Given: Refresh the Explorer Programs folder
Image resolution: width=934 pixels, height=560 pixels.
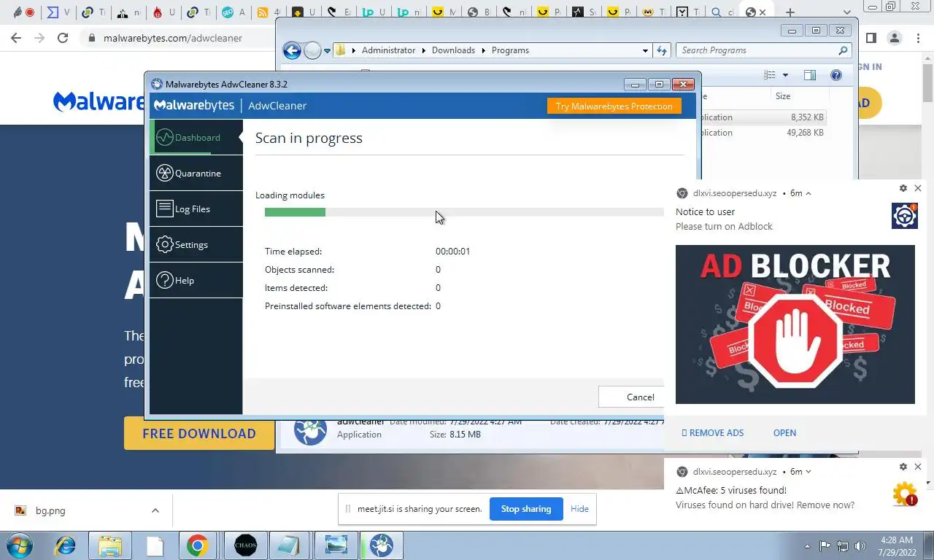Looking at the screenshot, I should pos(662,50).
